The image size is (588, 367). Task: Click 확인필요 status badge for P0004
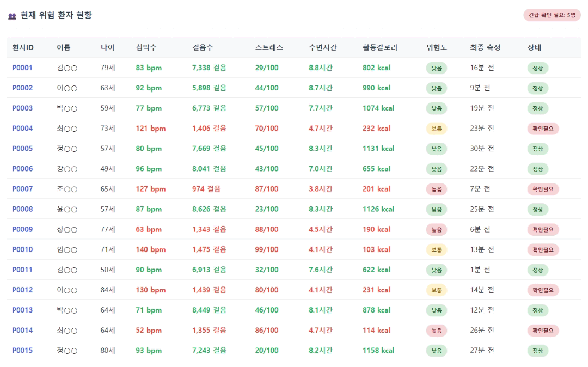pyautogui.click(x=543, y=129)
